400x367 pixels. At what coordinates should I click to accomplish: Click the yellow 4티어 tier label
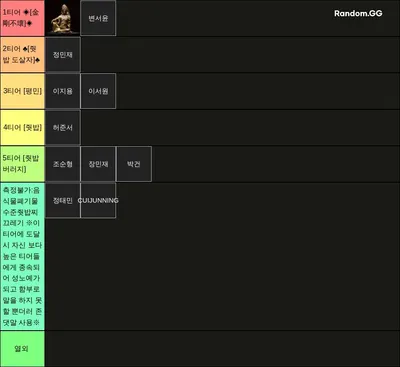tap(22, 127)
